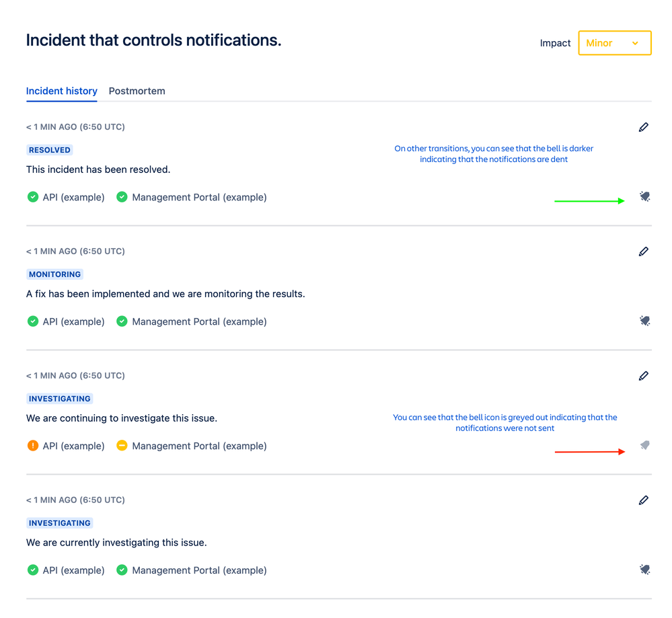Click the Impact label text

tap(555, 43)
